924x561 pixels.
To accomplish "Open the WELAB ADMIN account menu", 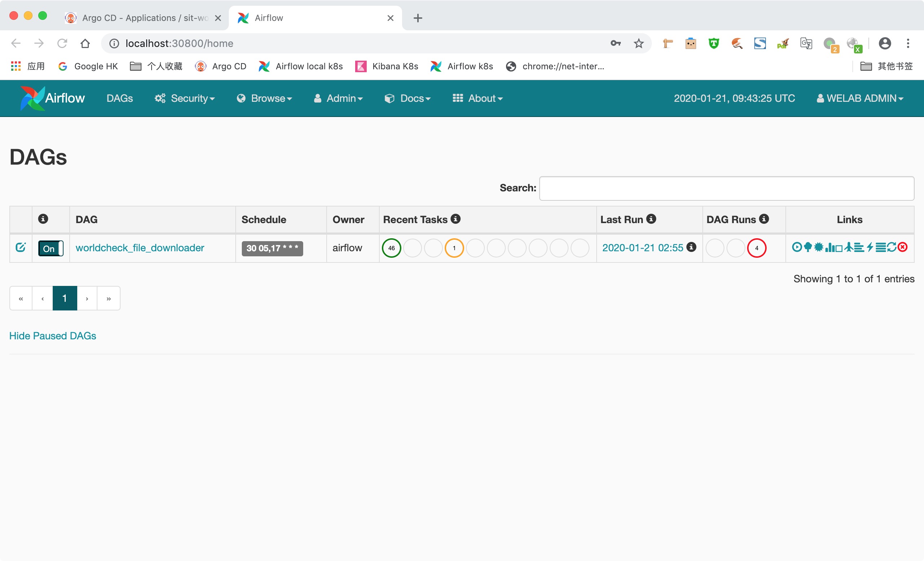I will click(860, 98).
